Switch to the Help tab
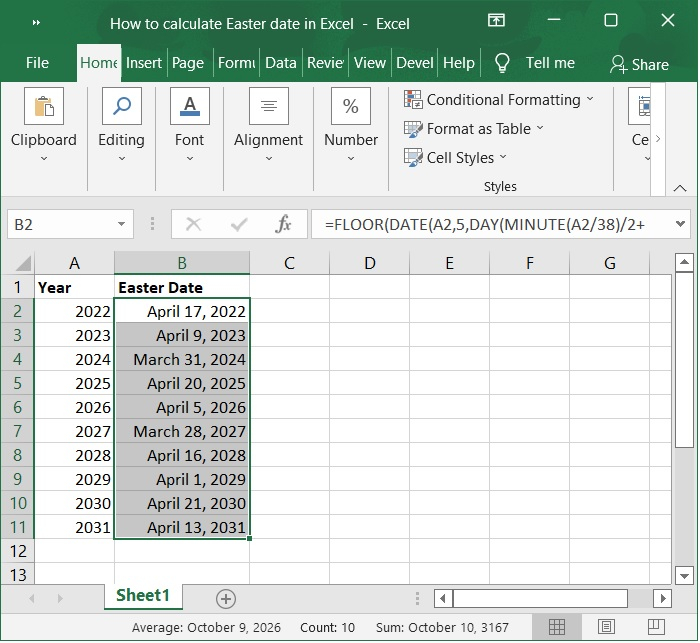The image size is (700, 643). 459,63
